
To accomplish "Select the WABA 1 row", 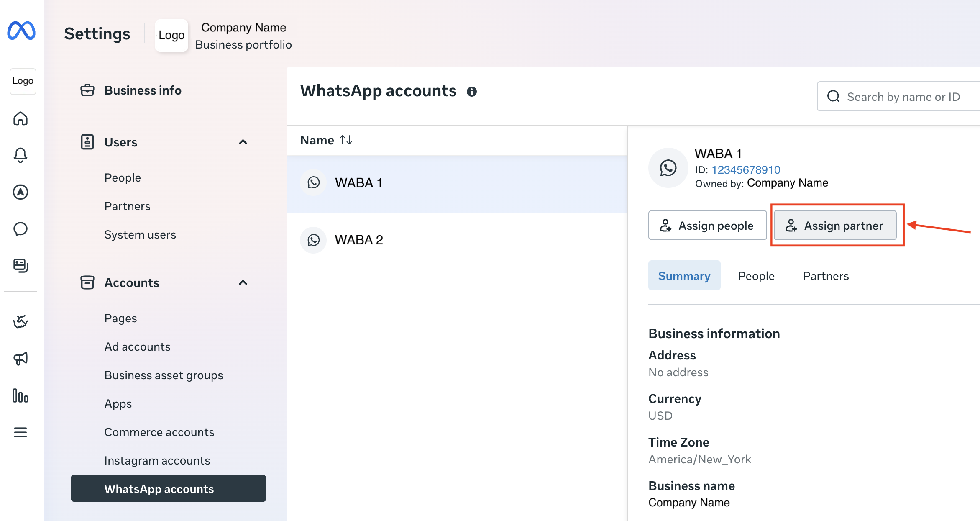I will tap(457, 183).
